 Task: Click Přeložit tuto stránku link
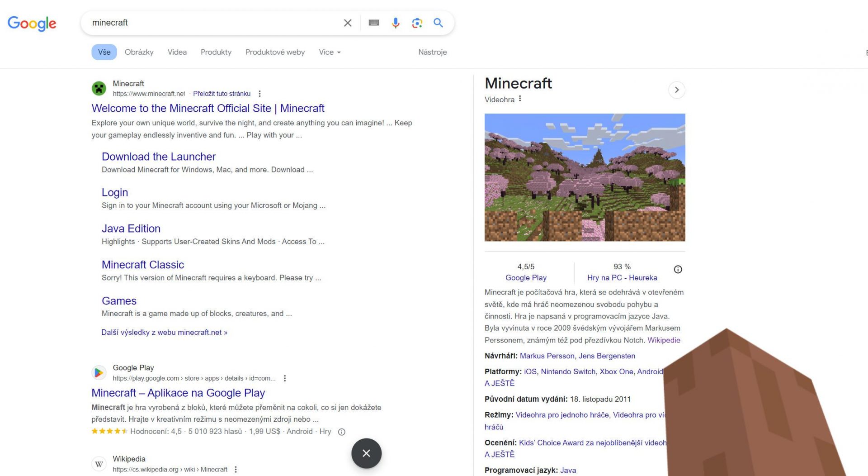(x=222, y=94)
